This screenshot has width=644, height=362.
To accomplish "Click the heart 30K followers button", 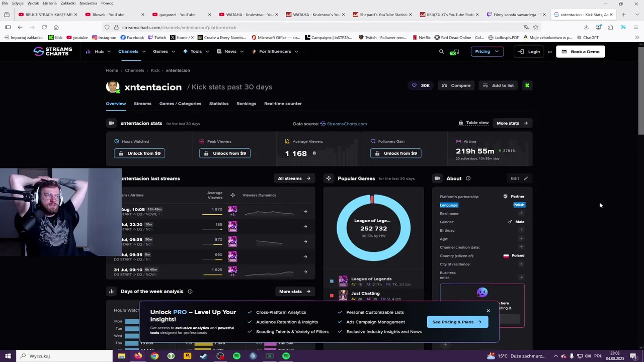I will [x=421, y=85].
